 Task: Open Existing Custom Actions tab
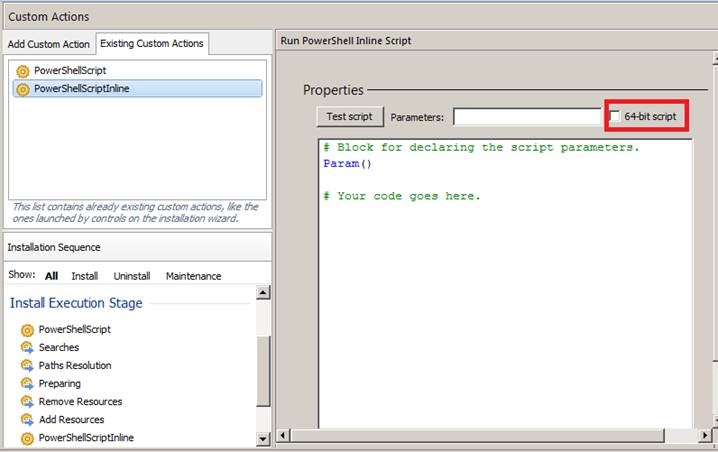(152, 43)
